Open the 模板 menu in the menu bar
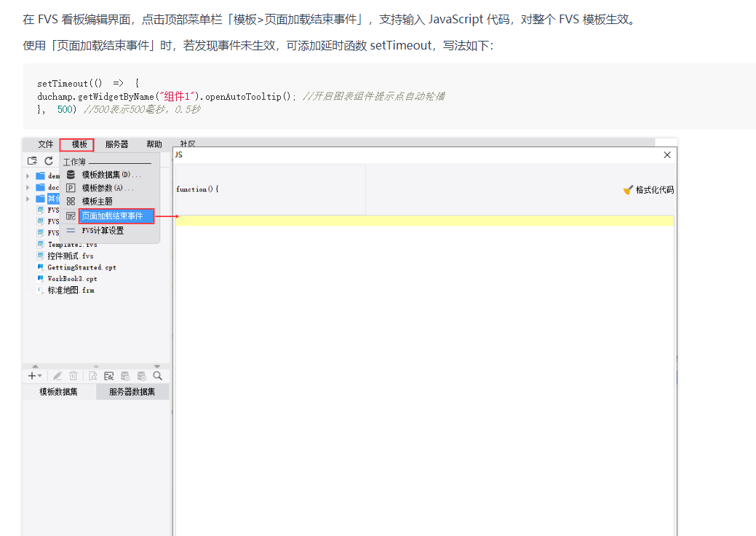 click(79, 144)
